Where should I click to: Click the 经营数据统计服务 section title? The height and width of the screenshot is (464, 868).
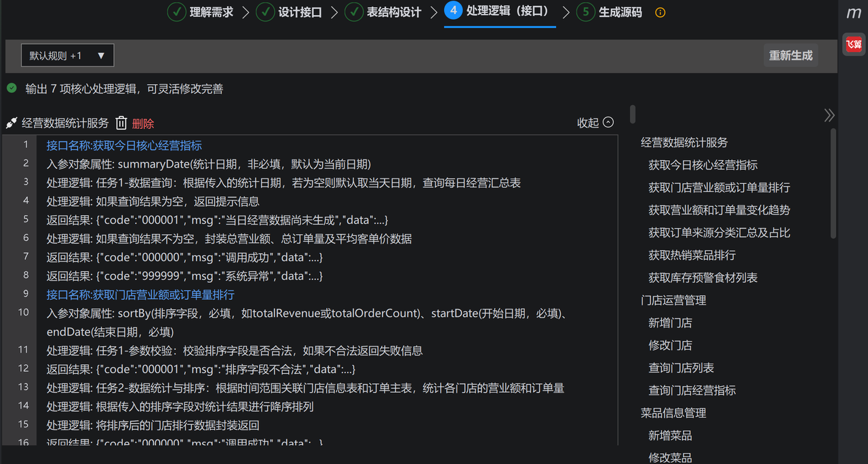(x=65, y=123)
